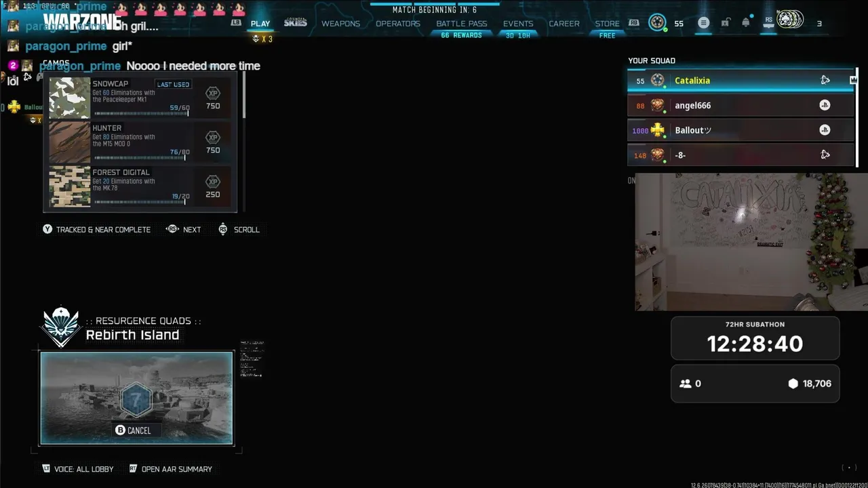
Task: Open the hamburger menu icon in top bar
Action: point(703,23)
